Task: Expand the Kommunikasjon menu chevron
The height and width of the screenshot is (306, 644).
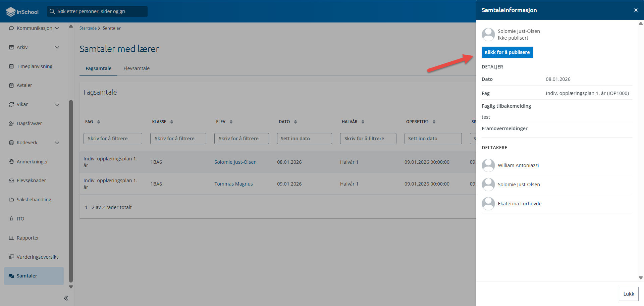Action: tap(57, 28)
